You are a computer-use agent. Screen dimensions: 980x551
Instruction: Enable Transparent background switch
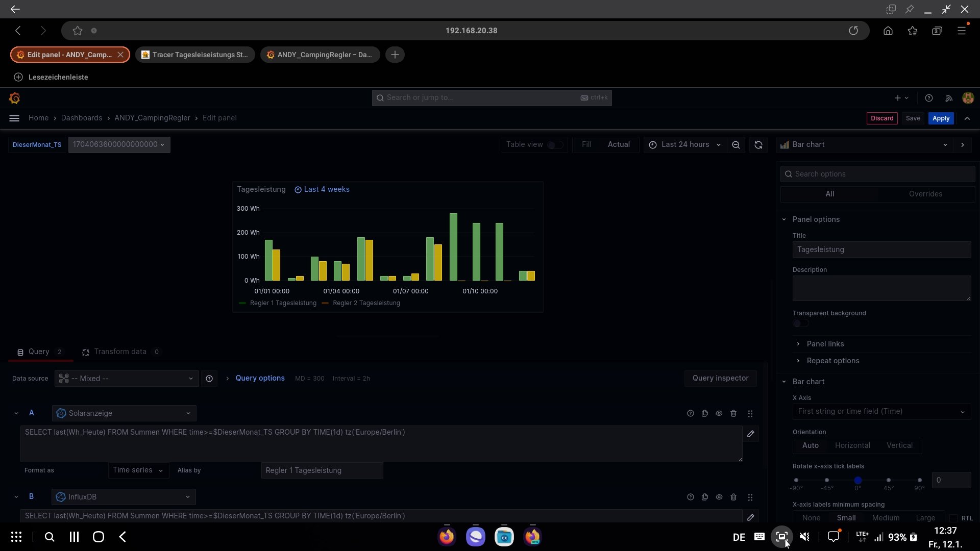pos(800,323)
